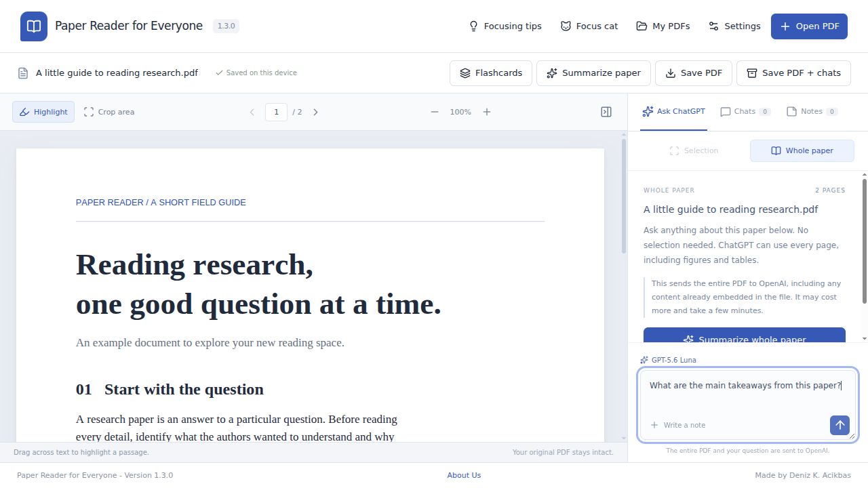Open Settings
This screenshot has height=488, width=868.
pos(734,26)
